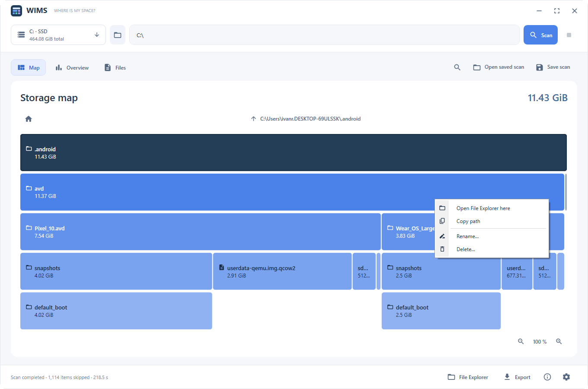Click the info circle icon
The width and height of the screenshot is (588, 389).
[547, 377]
